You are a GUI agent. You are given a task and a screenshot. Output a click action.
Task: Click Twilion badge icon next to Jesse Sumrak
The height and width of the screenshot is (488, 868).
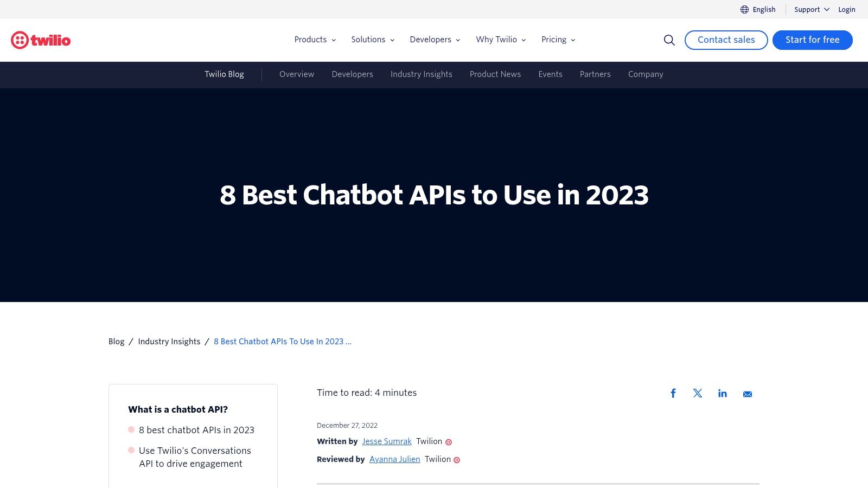point(449,442)
